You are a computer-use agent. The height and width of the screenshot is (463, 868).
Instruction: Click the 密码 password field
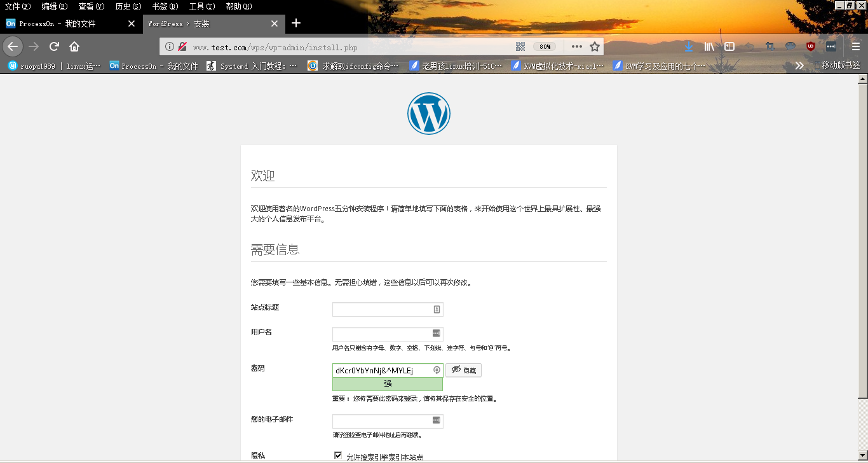coord(388,370)
